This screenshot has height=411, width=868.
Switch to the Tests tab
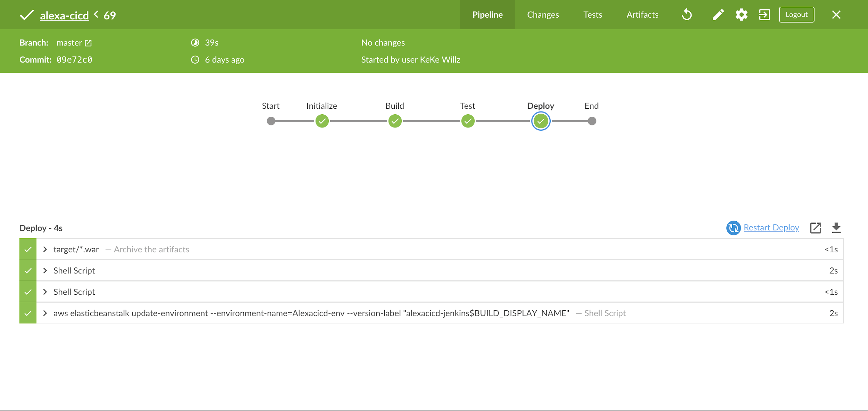tap(592, 15)
